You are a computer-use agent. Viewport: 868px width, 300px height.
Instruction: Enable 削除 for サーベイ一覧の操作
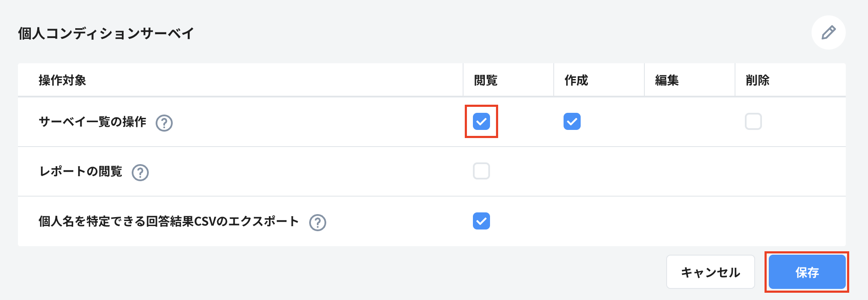click(x=753, y=121)
